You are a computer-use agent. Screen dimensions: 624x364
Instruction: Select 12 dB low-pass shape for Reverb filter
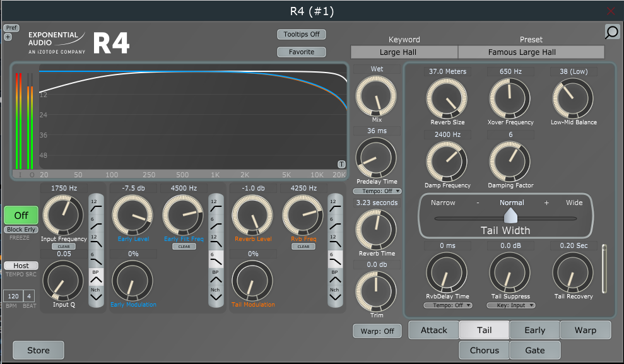point(334,241)
